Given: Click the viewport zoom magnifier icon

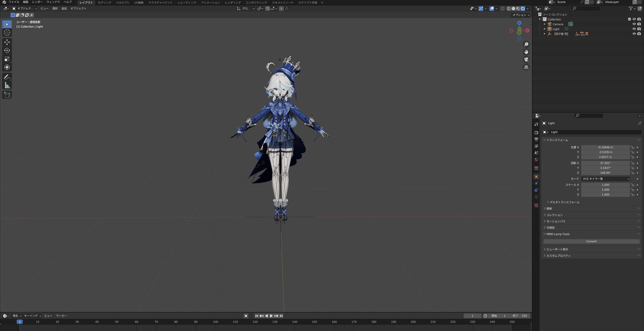Looking at the screenshot, I should [x=526, y=45].
